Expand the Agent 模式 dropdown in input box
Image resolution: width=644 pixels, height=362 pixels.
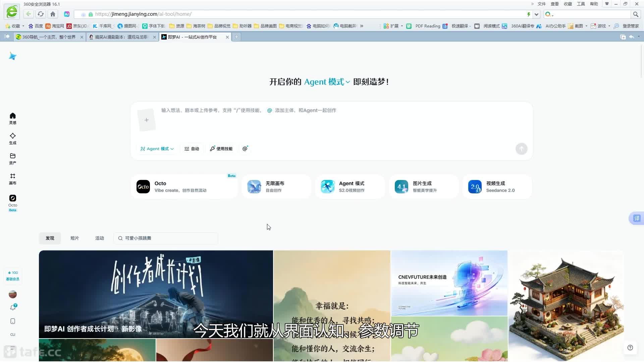click(x=157, y=148)
